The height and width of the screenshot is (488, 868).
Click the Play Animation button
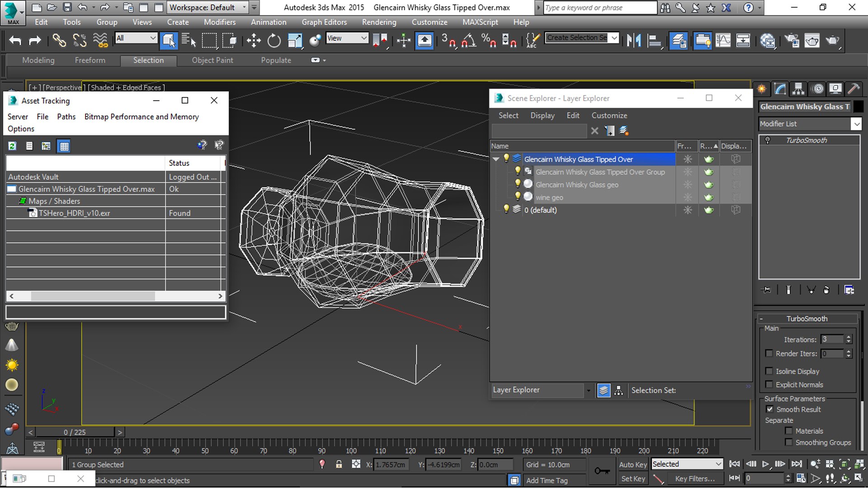click(x=765, y=464)
